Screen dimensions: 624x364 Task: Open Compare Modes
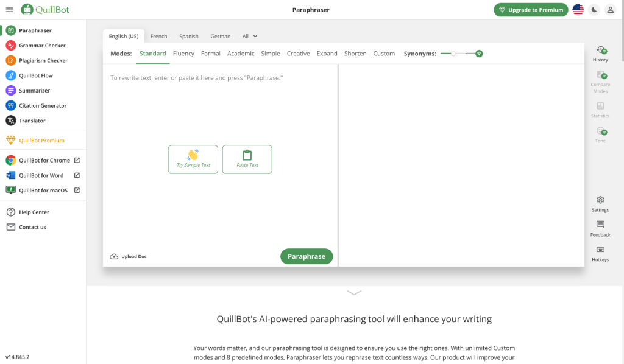click(x=600, y=82)
